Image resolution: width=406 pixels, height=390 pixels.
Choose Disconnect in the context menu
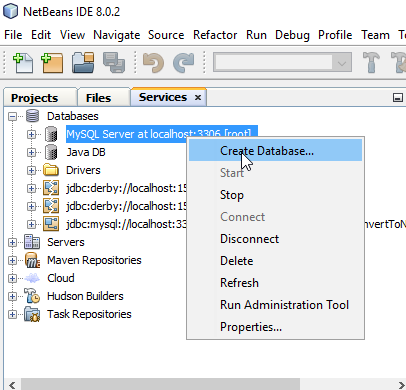click(x=275, y=239)
